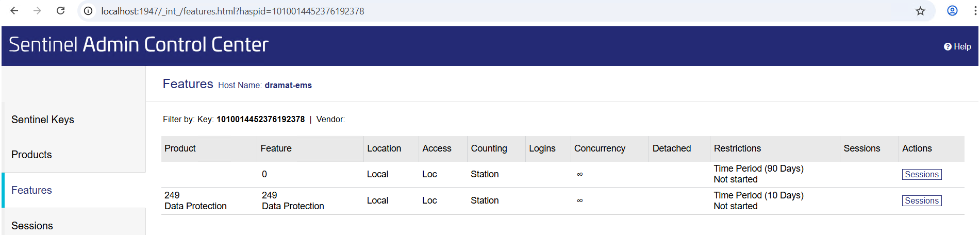Select the Features sidebar item
Screen dimensions: 980x235
click(x=31, y=190)
